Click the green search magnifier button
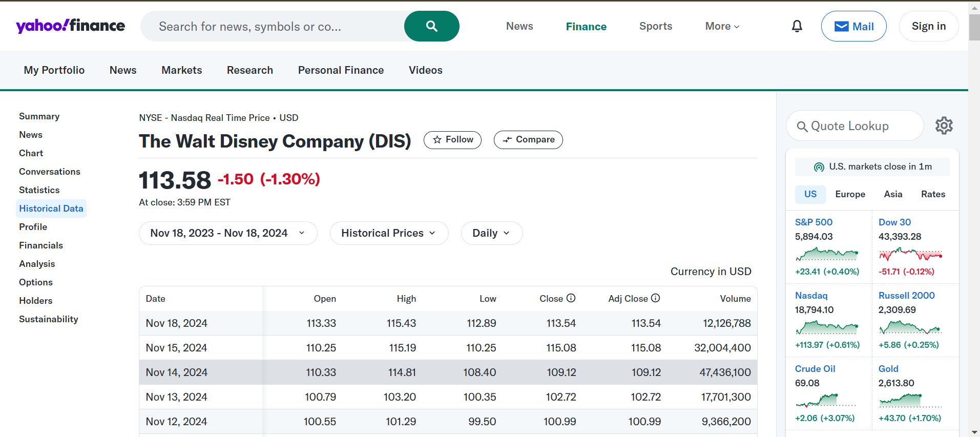The width and height of the screenshot is (980, 437). point(431,26)
